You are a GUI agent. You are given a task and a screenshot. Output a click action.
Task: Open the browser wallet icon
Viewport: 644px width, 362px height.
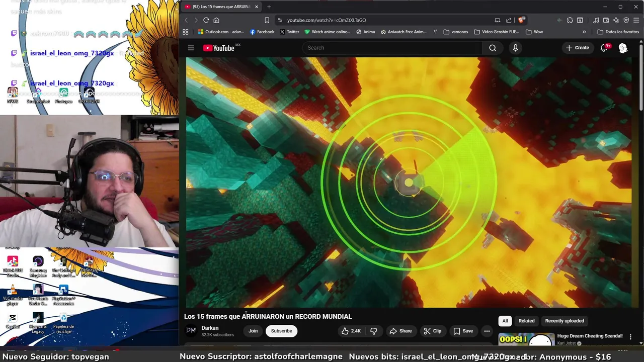pos(606,20)
